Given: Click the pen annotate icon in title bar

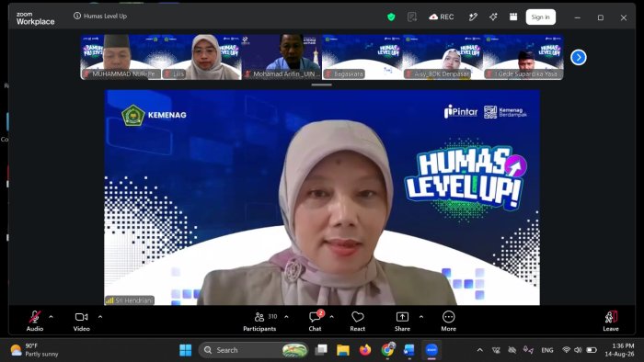Looking at the screenshot, I should point(473,17).
